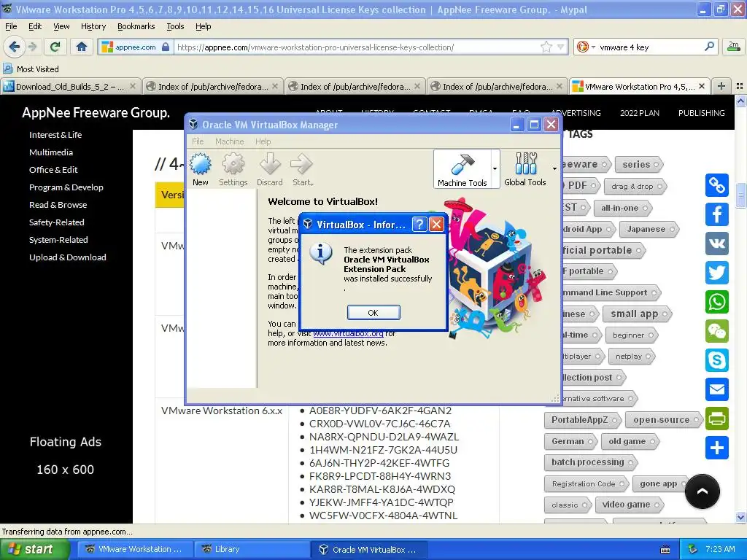Open the www.virtualbox.org link
Image resolution: width=747 pixels, height=560 pixels.
click(x=348, y=333)
